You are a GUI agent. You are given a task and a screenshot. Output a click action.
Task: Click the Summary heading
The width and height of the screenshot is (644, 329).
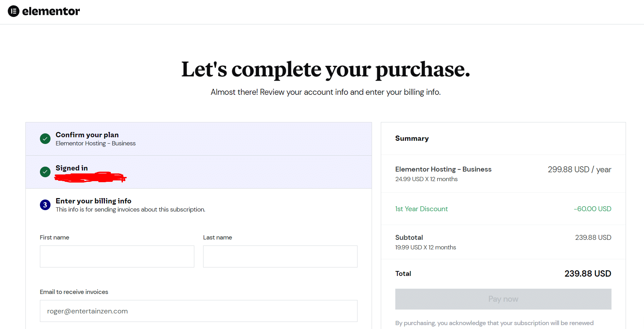412,138
